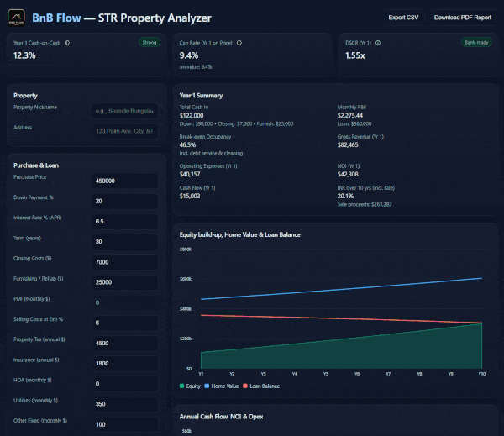Image resolution: width=504 pixels, height=436 pixels.
Task: Toggle the Loan Balance legend swatch
Action: coord(245,386)
